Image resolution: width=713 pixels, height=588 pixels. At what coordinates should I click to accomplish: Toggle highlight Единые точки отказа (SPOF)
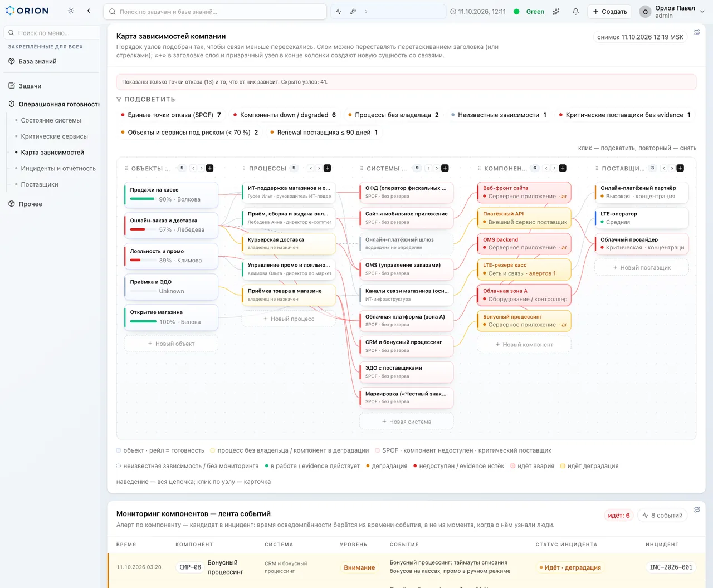[x=171, y=115]
